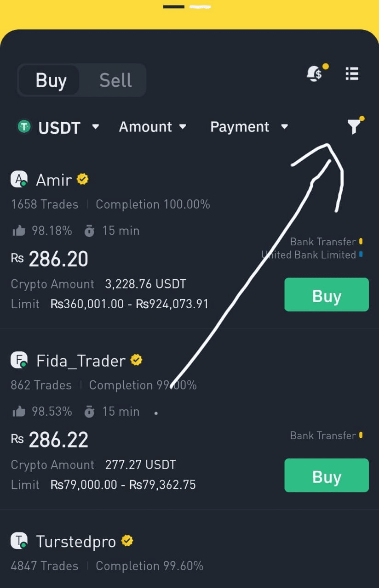The image size is (379, 588).
Task: Tap Amir's yellow verified badge
Action: [83, 179]
